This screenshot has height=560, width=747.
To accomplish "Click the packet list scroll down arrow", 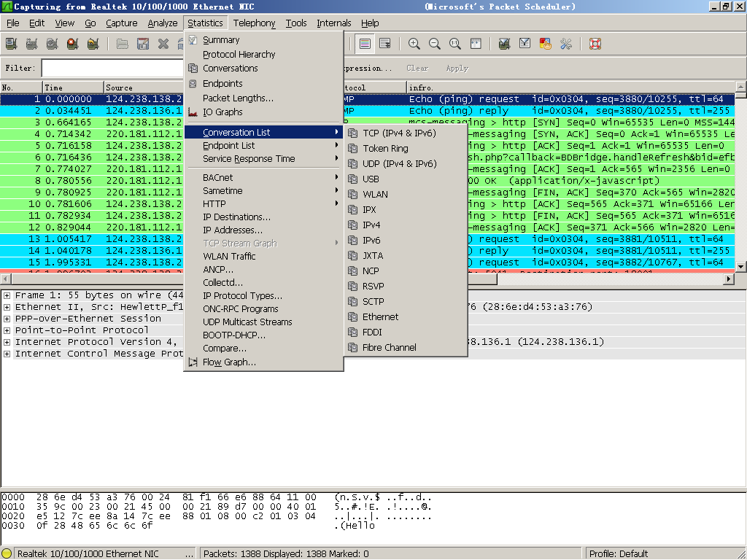I will click(x=741, y=267).
